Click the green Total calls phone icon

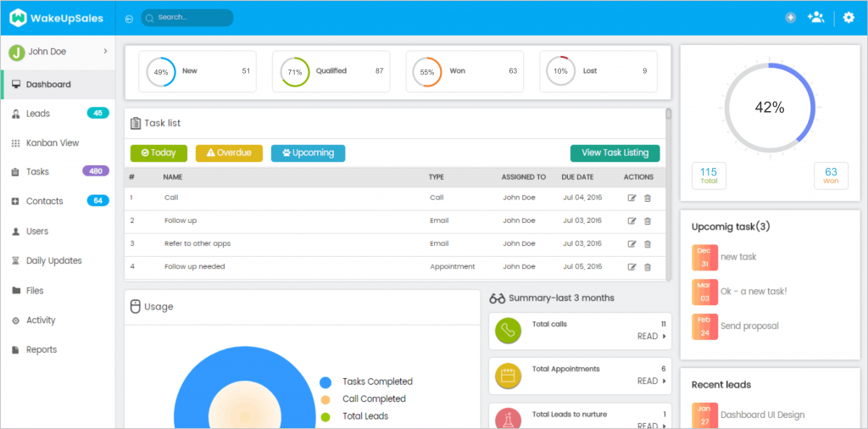tap(509, 331)
